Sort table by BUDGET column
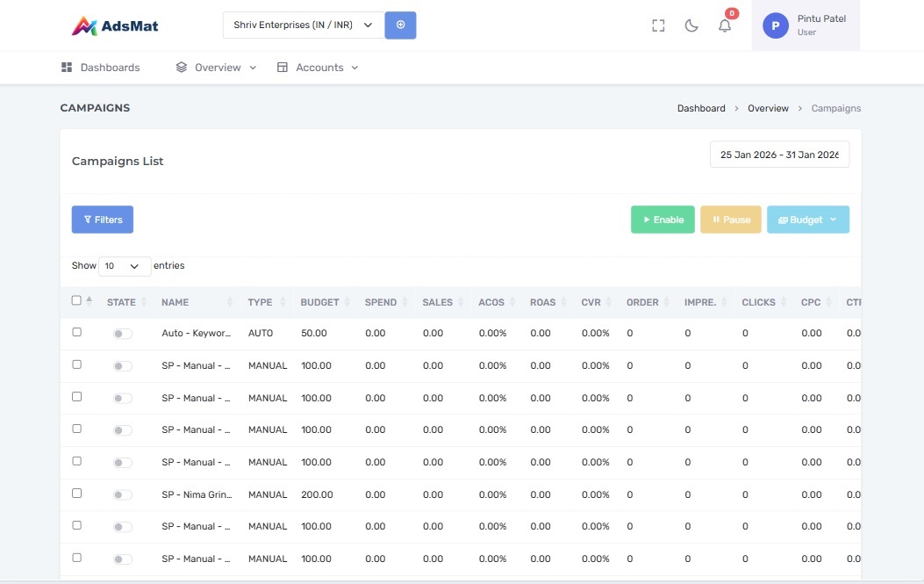924x584 pixels. click(319, 302)
